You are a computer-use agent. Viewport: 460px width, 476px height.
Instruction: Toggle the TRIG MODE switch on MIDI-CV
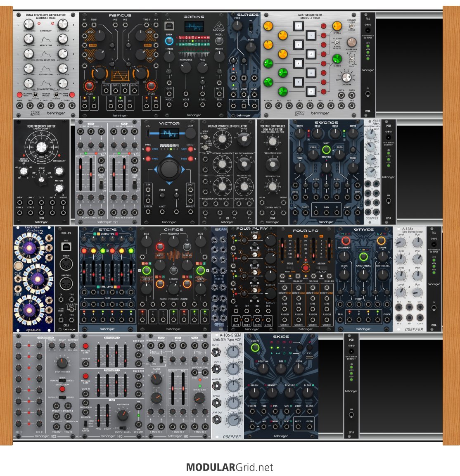(x=71, y=309)
